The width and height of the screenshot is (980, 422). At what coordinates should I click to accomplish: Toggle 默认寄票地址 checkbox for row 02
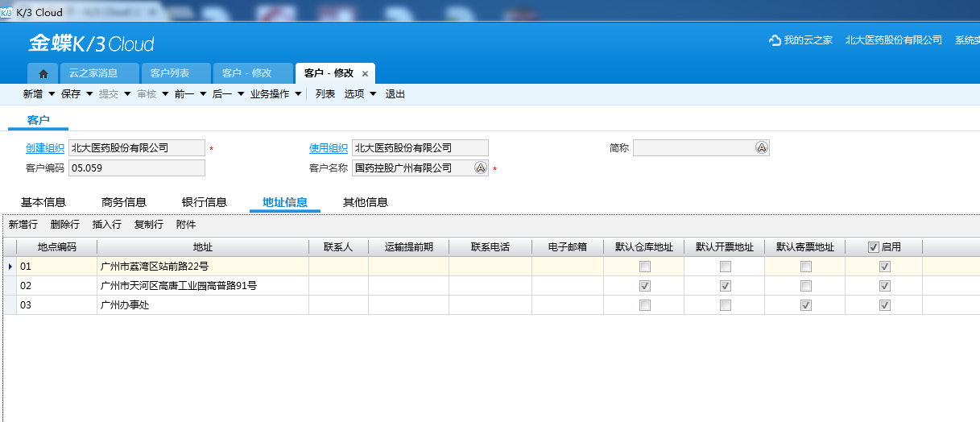pyautogui.click(x=805, y=286)
